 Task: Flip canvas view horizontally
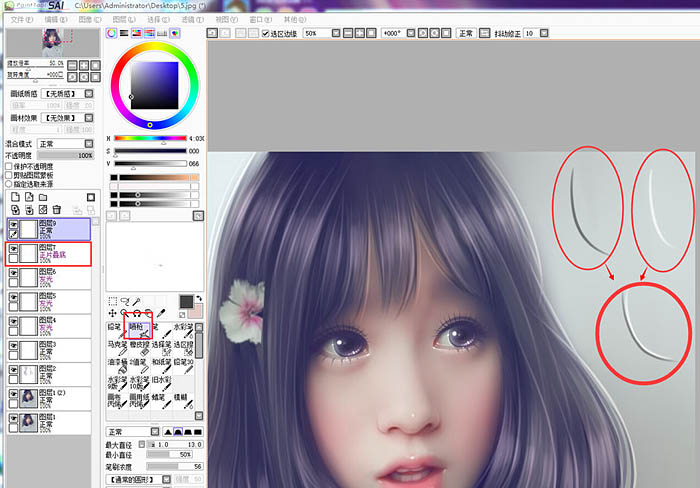pos(484,33)
